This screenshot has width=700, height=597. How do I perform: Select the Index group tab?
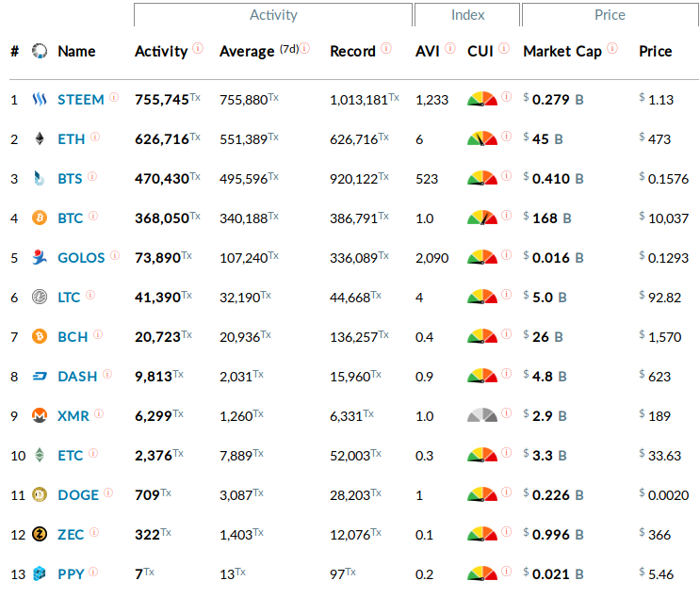(x=467, y=15)
